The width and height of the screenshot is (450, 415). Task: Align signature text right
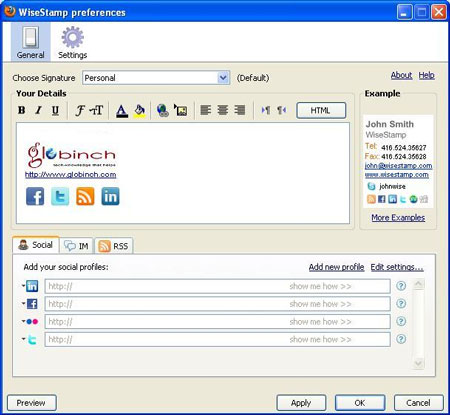click(x=240, y=110)
